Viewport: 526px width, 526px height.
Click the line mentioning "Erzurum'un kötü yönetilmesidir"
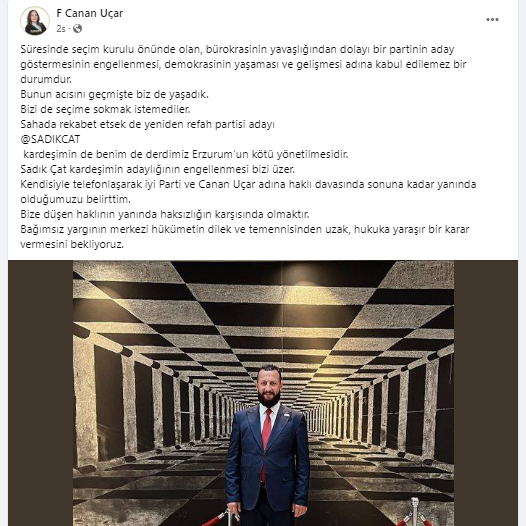186,154
